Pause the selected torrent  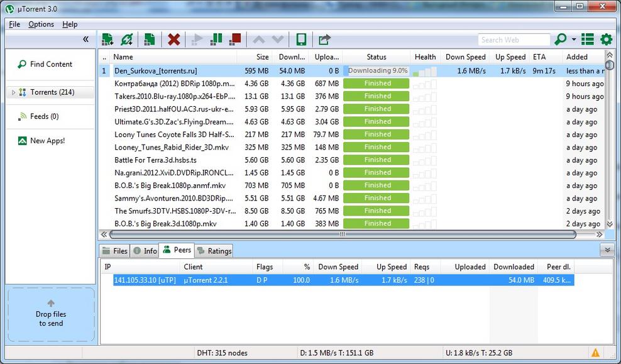(216, 39)
